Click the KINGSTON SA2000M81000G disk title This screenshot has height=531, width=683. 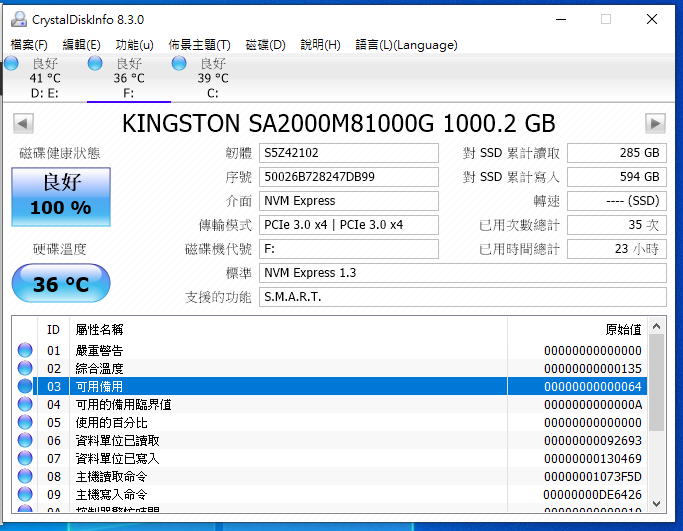[338, 124]
